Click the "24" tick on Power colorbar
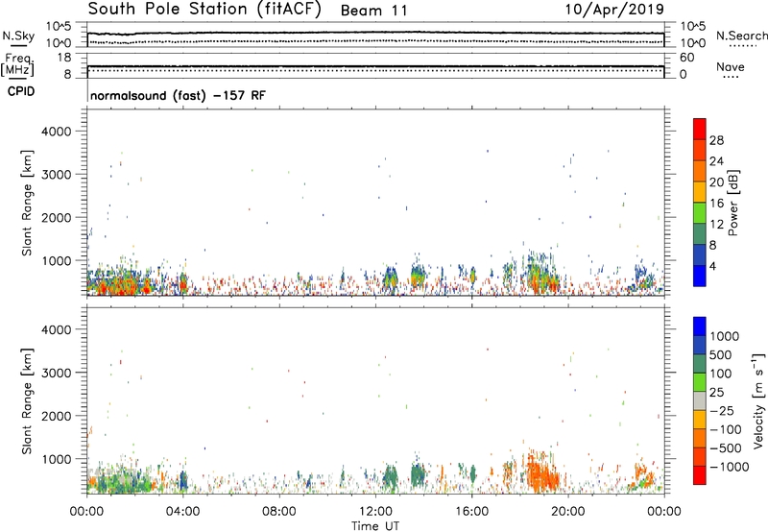This screenshot has width=768, height=532. 716,161
